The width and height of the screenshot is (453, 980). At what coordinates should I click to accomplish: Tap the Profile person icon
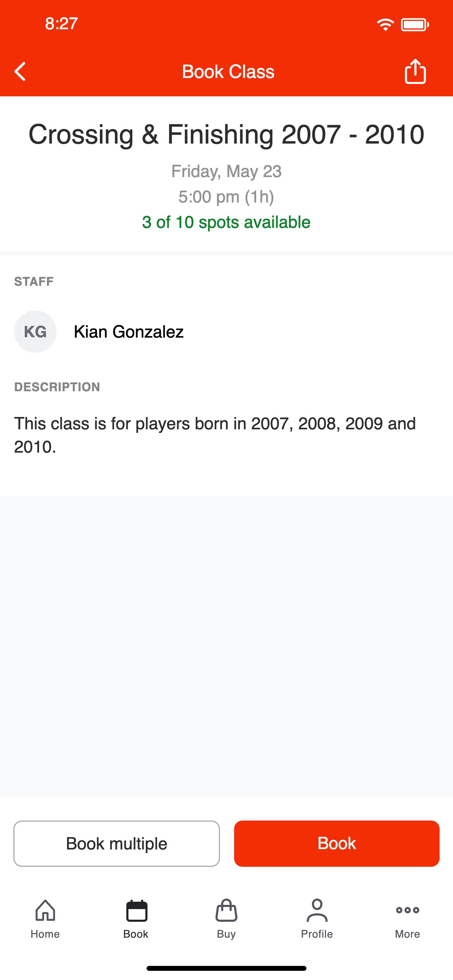[317, 910]
